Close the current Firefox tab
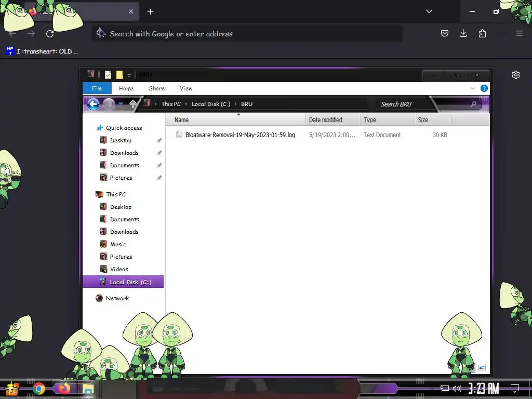Image resolution: width=532 pixels, height=399 pixels. point(131,11)
